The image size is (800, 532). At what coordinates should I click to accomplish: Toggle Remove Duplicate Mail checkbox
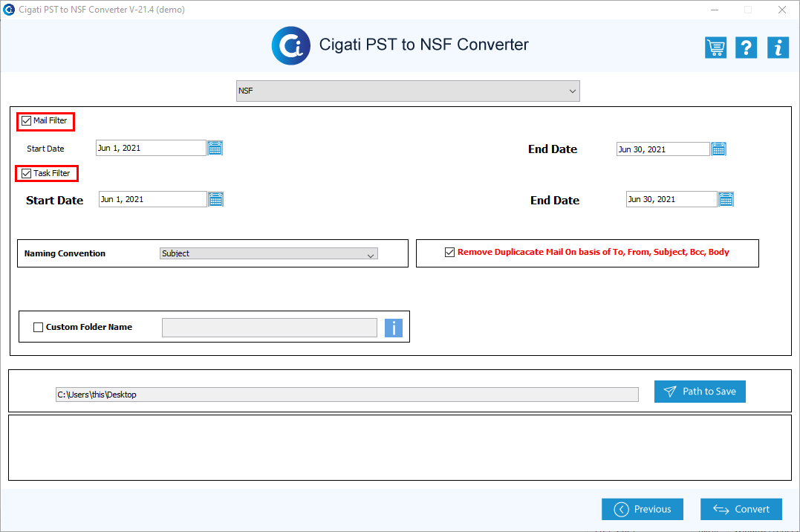449,252
